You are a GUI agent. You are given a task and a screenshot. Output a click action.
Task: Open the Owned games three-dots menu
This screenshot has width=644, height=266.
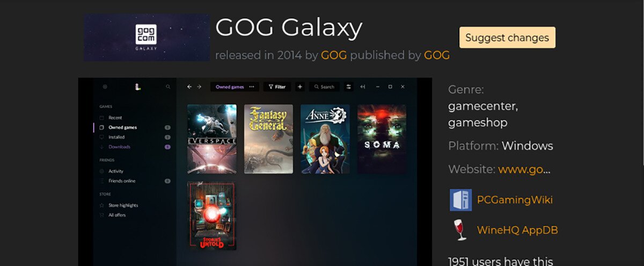click(252, 87)
